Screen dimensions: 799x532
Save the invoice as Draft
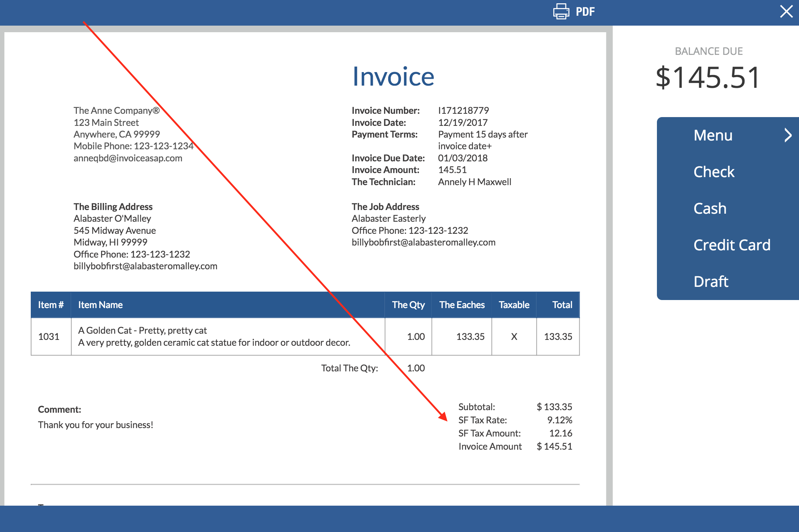[x=711, y=282]
